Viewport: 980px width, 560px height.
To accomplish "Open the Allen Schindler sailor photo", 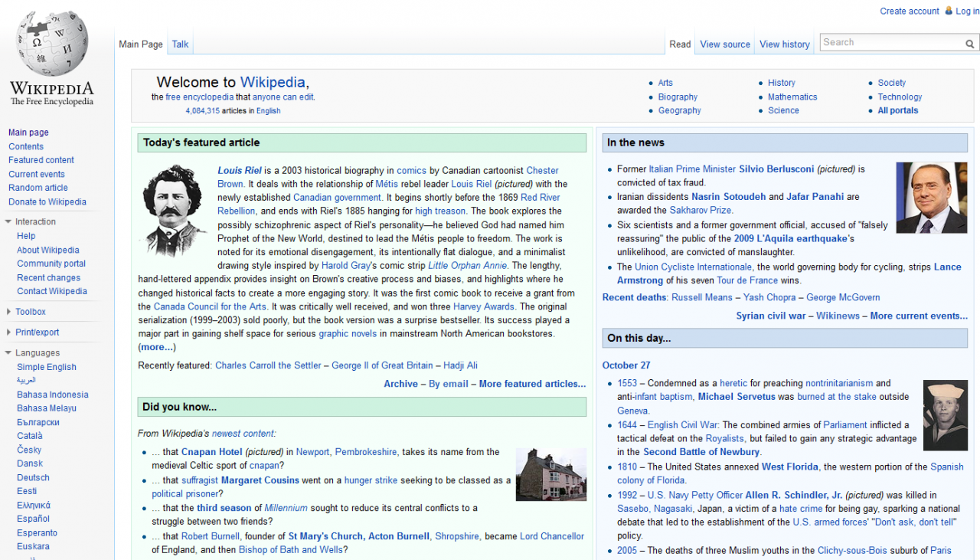I will 945,415.
